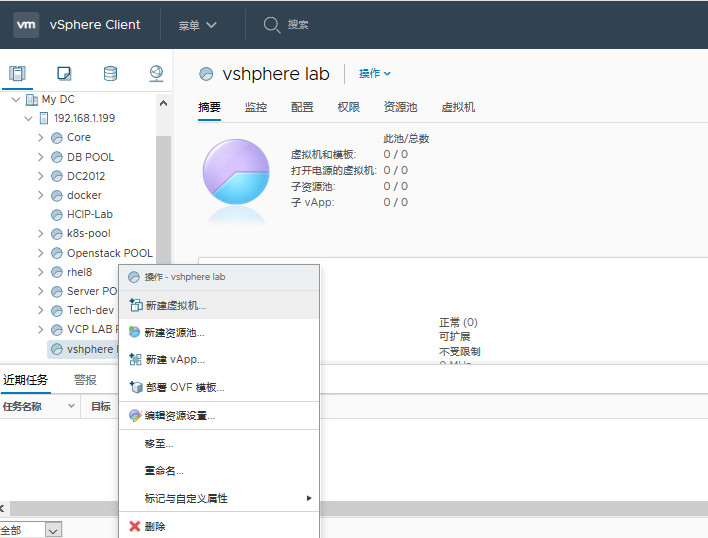708x538 pixels.
Task: Choose 部署 OVF 模板 menu entry
Action: (219, 387)
